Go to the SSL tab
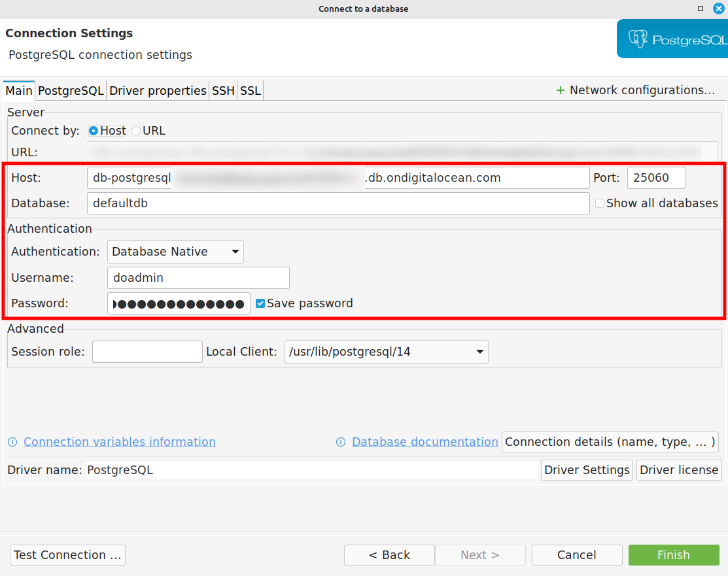This screenshot has height=576, width=728. [251, 91]
